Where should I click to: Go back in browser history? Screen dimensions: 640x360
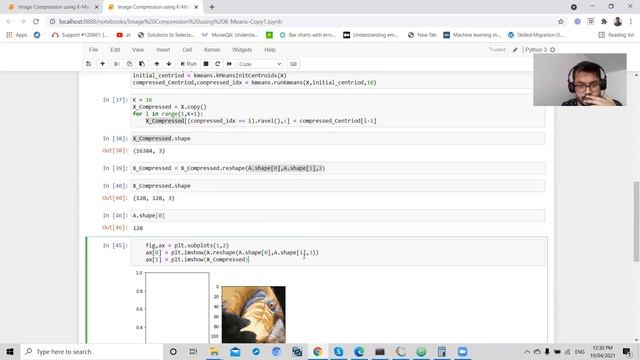coord(9,22)
